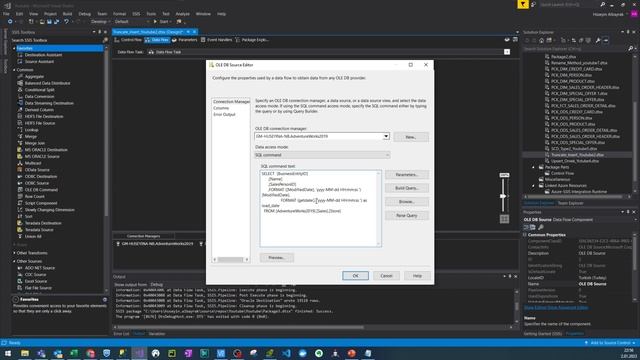Click the Parse Query button
Image resolution: width=640 pixels, height=360 pixels.
tap(407, 216)
